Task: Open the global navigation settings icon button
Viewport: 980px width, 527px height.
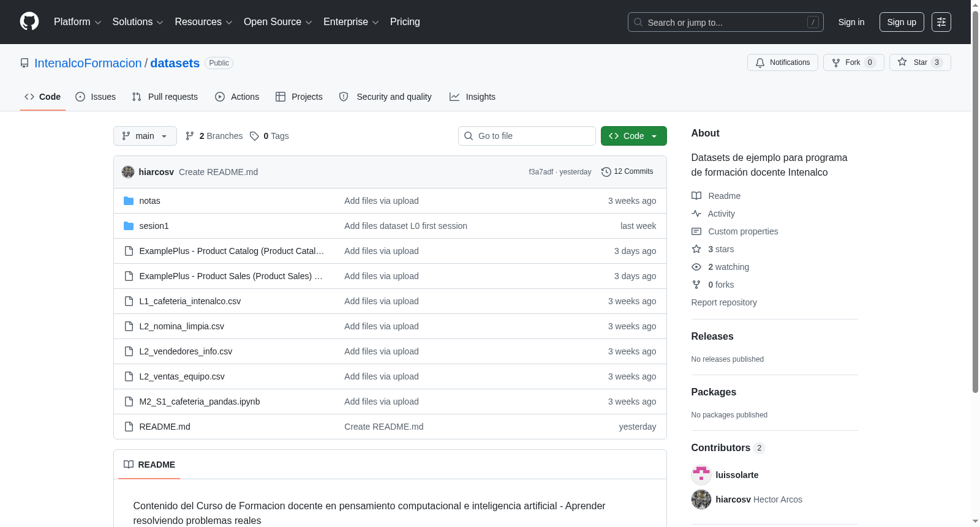Action: 941,22
